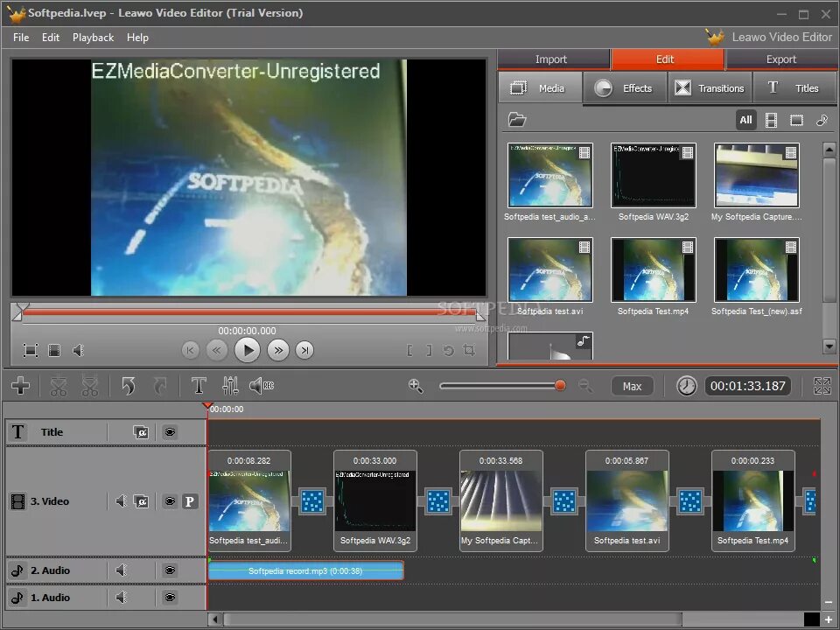This screenshot has width=840, height=630.
Task: Hide the 3. Video track eye toggle
Action: tap(170, 501)
